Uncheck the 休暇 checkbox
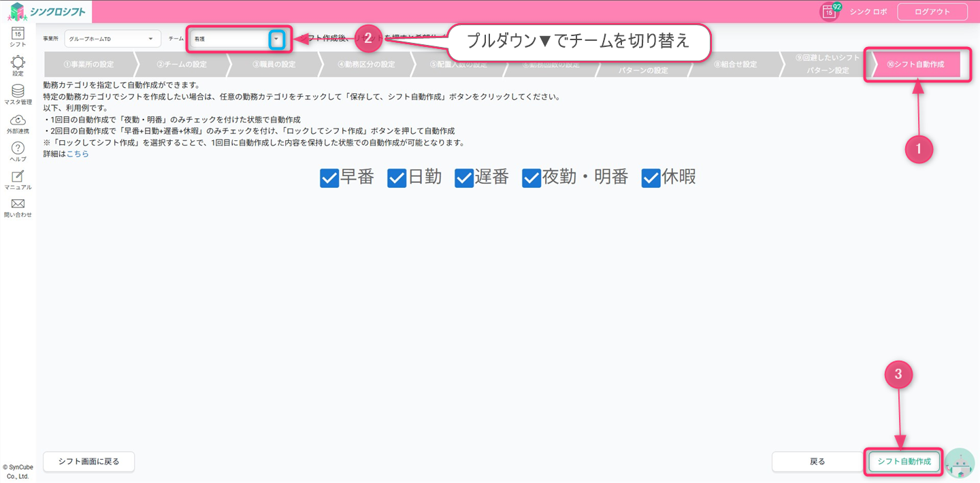 (651, 178)
